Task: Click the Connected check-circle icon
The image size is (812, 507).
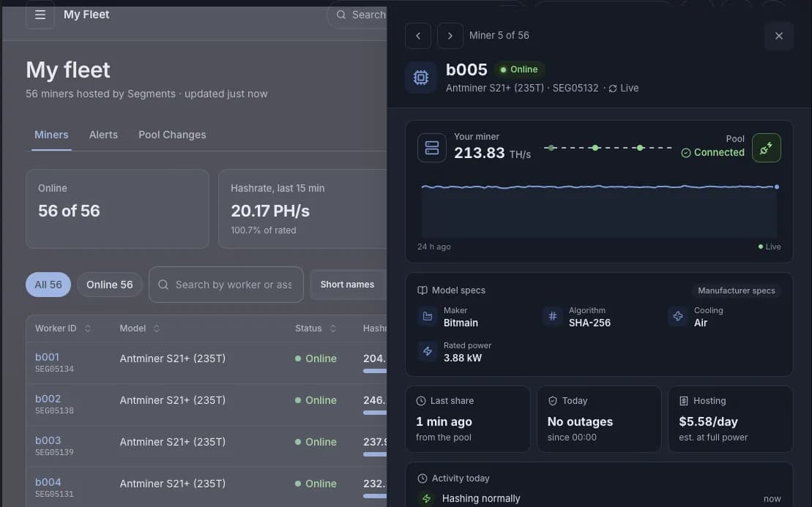Action: pos(685,153)
